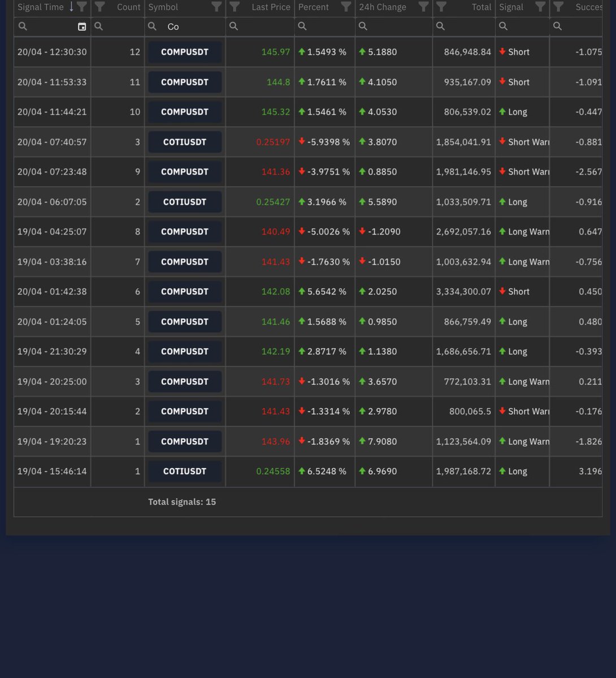
Task: Open the Success column filter funnel
Action: tap(559, 7)
